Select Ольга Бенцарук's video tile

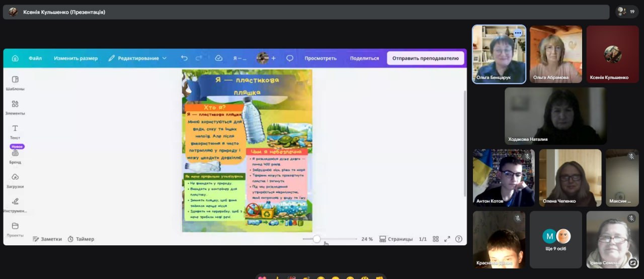499,54
